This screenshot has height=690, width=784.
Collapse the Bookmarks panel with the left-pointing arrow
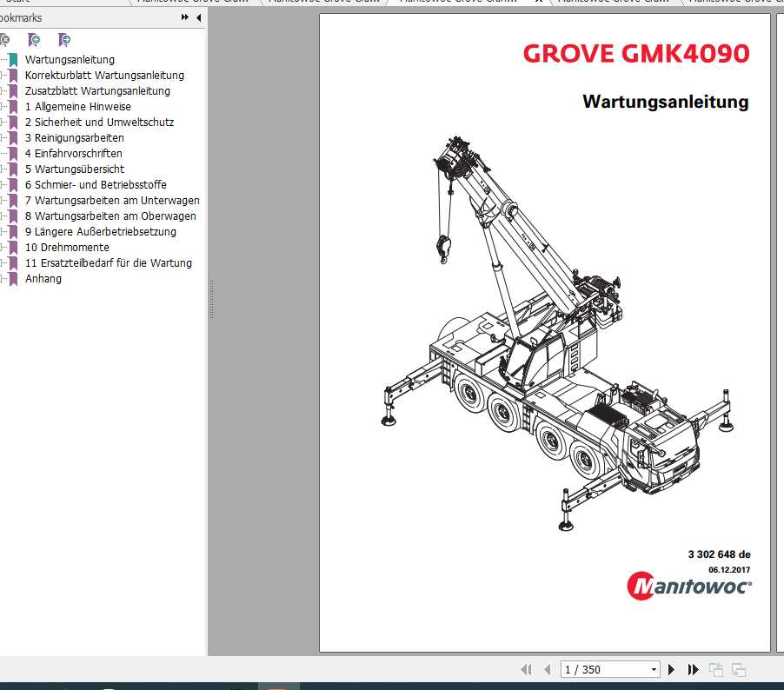198,17
